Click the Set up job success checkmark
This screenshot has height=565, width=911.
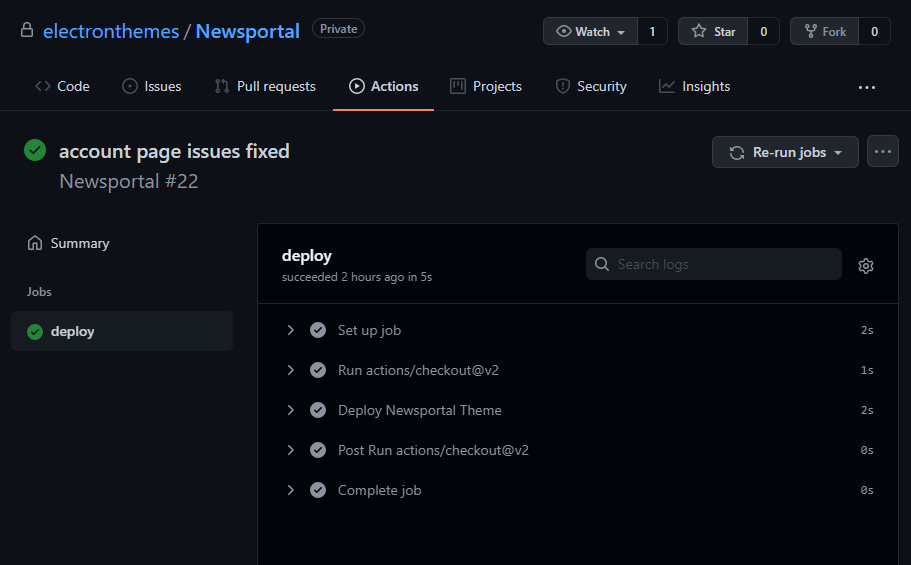click(318, 330)
